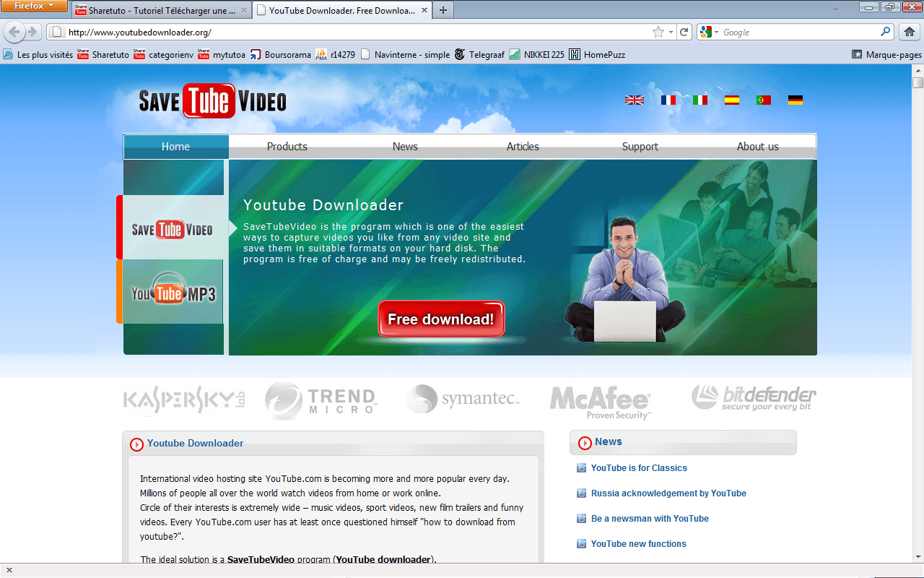The width and height of the screenshot is (924, 578).
Task: Open the Firefox application menu dropdown
Action: point(34,6)
